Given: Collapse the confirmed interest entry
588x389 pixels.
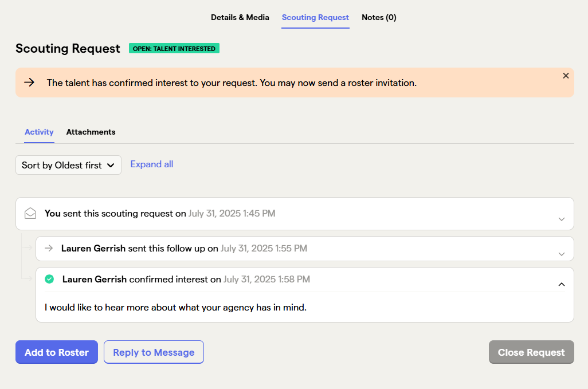Looking at the screenshot, I should (x=562, y=284).
